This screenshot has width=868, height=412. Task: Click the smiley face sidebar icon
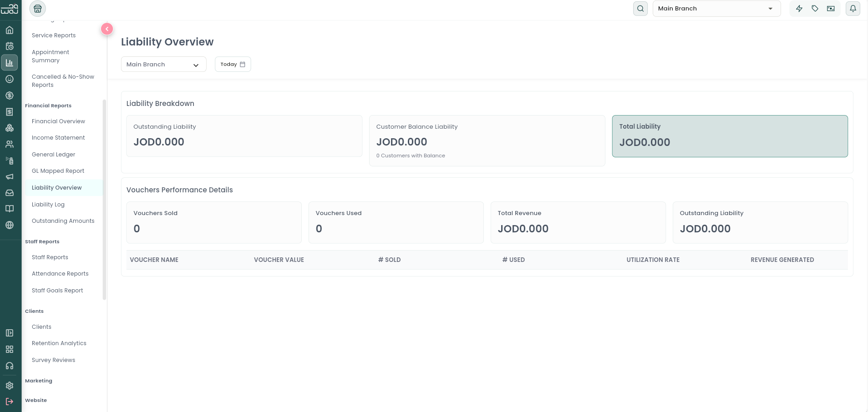[10, 79]
